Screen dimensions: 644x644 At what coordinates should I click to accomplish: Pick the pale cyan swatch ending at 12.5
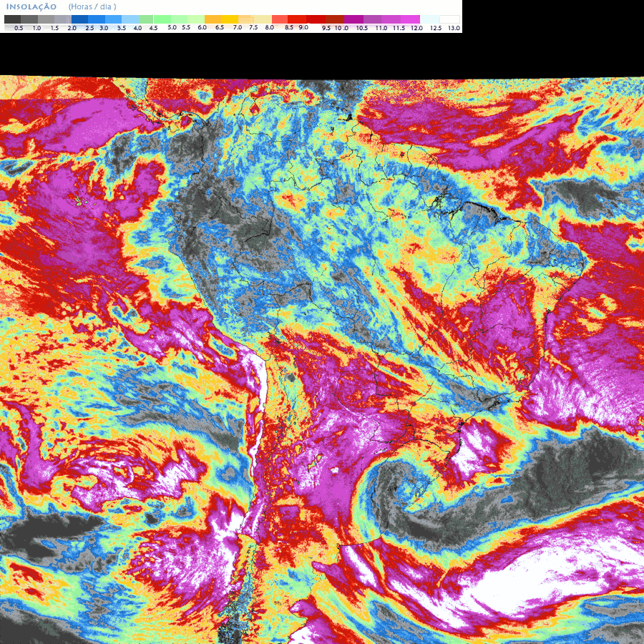pos(429,19)
